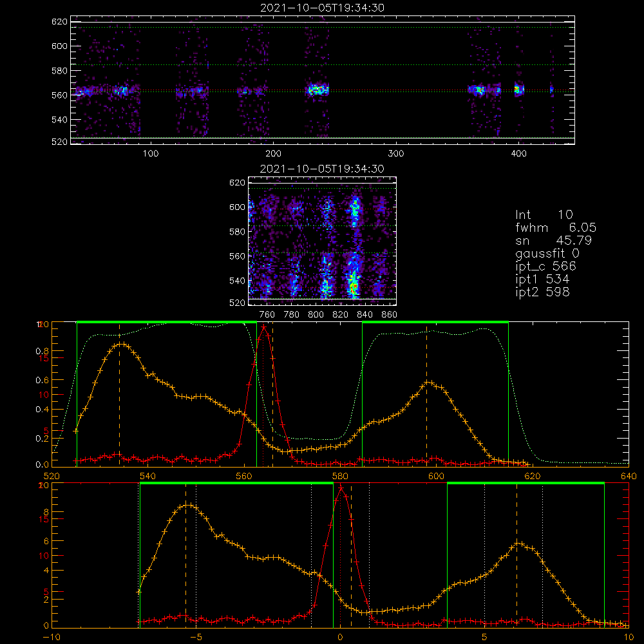Click the wide top spectrum image

pyautogui.click(x=323, y=80)
